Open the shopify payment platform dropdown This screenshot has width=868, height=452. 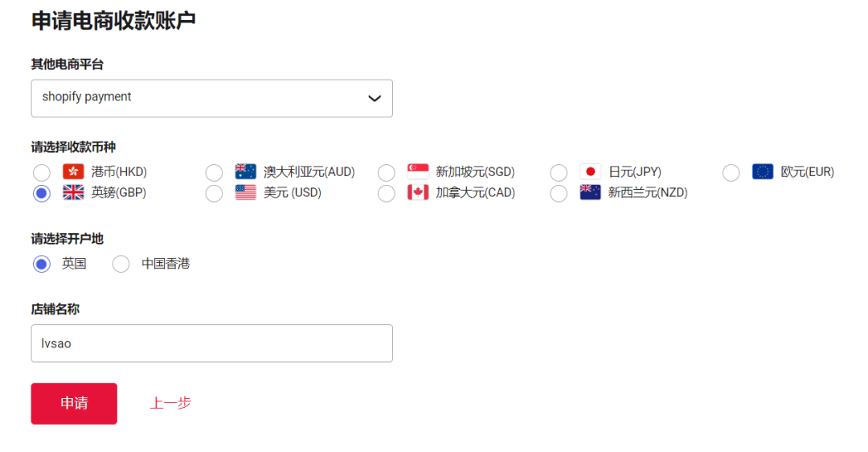pyautogui.click(x=211, y=98)
